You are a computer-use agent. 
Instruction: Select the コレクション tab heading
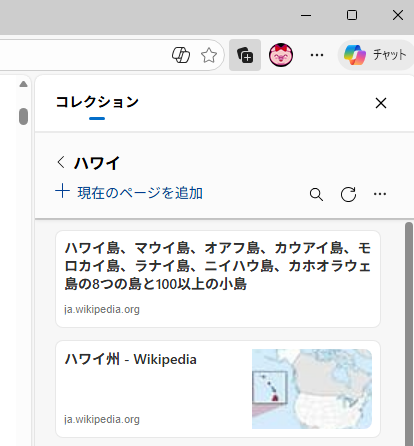(97, 102)
